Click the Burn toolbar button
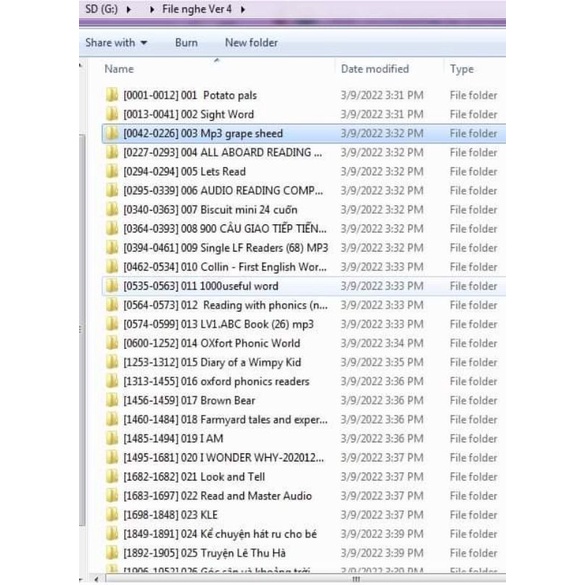Viewport: 585px width, 585px height. coord(186,43)
